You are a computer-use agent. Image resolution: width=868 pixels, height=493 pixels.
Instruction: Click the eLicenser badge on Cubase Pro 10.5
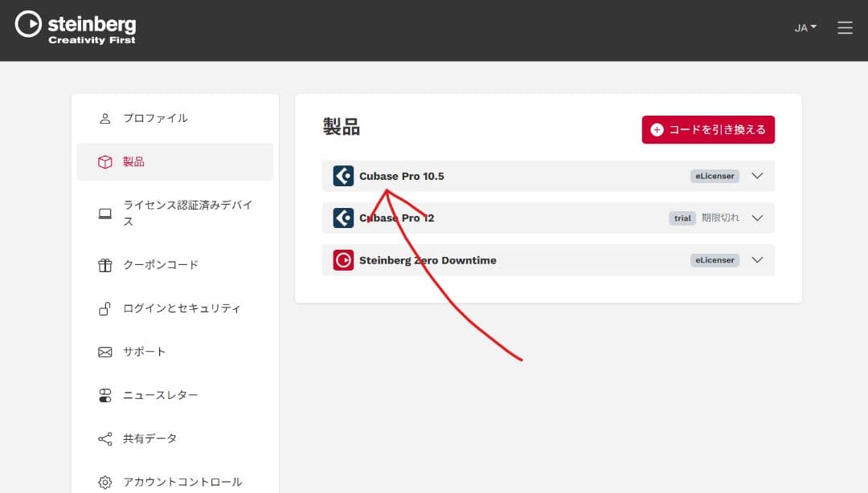click(714, 176)
